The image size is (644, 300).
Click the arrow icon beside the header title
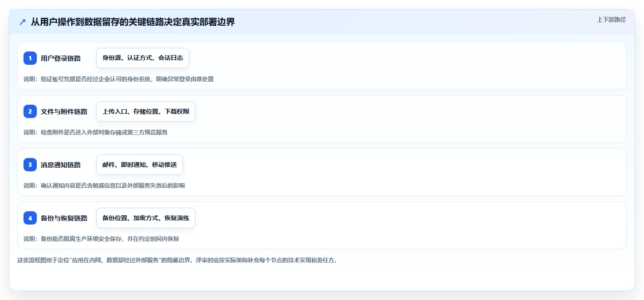[23, 22]
